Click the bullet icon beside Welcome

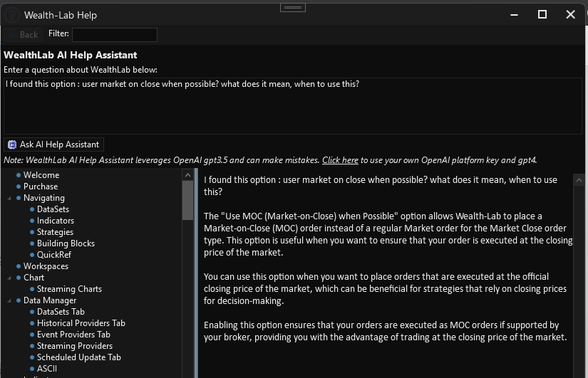click(x=19, y=175)
